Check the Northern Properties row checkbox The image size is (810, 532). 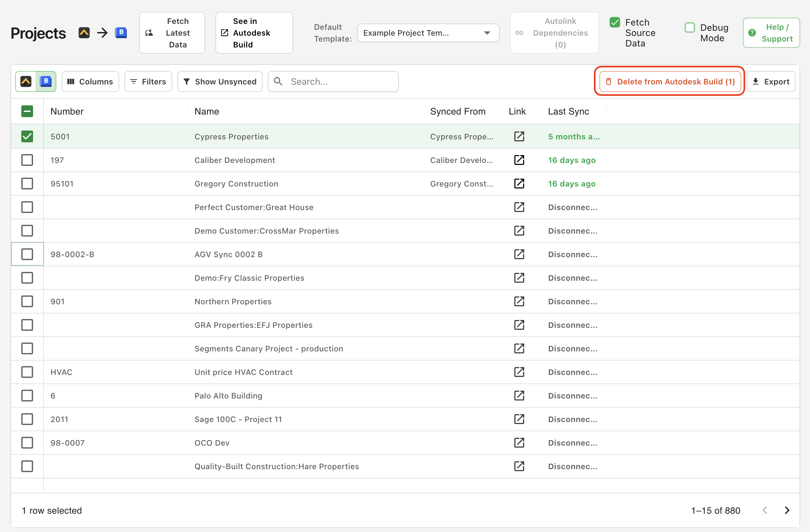(27, 301)
